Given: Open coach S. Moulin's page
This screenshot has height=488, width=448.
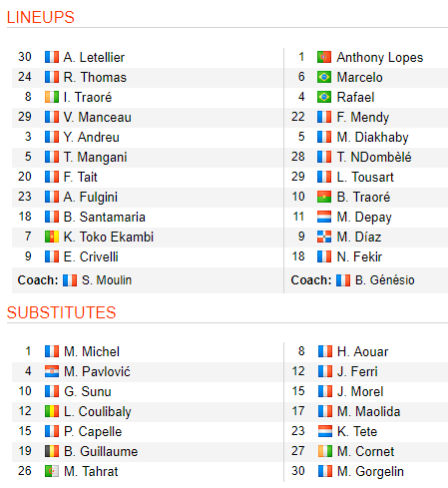Looking at the screenshot, I should pos(107,280).
